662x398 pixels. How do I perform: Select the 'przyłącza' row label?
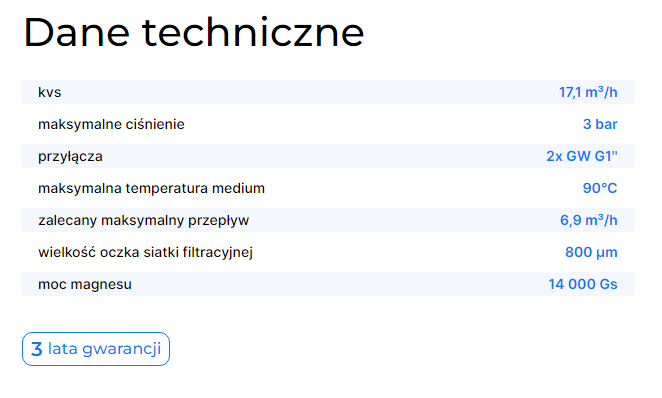point(70,157)
